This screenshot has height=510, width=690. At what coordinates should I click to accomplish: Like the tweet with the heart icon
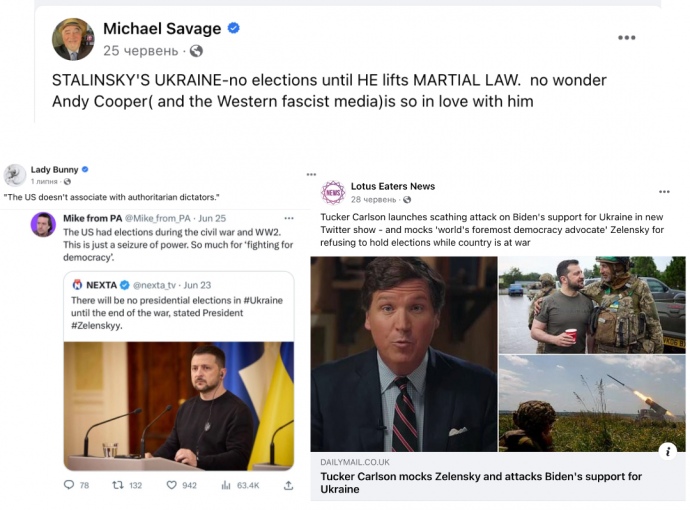point(171,486)
